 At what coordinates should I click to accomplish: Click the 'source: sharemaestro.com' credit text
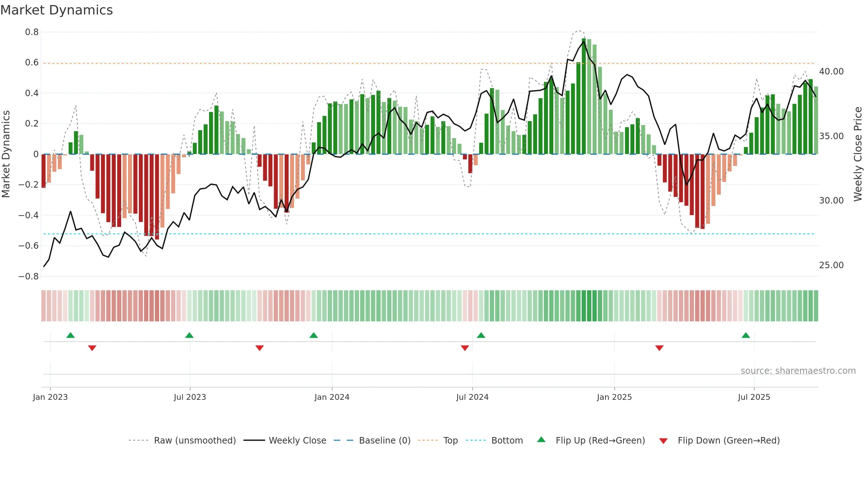click(x=798, y=371)
